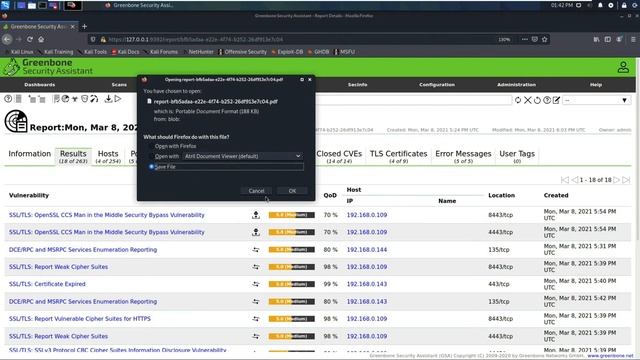This screenshot has width=640, height=360.
Task: Open the Scans menu
Action: (x=119, y=85)
